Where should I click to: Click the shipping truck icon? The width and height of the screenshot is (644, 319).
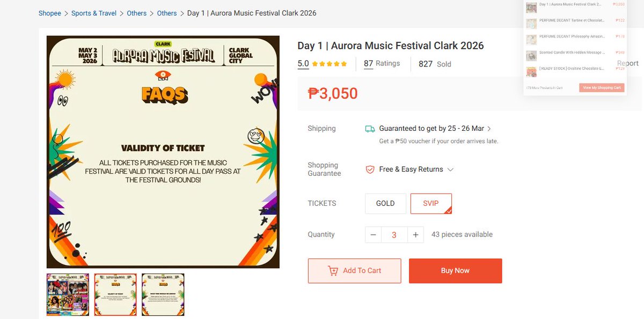(370, 129)
